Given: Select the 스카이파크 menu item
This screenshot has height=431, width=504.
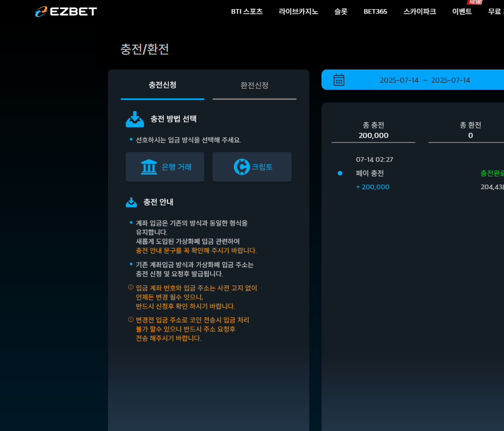Looking at the screenshot, I should click(x=419, y=12).
